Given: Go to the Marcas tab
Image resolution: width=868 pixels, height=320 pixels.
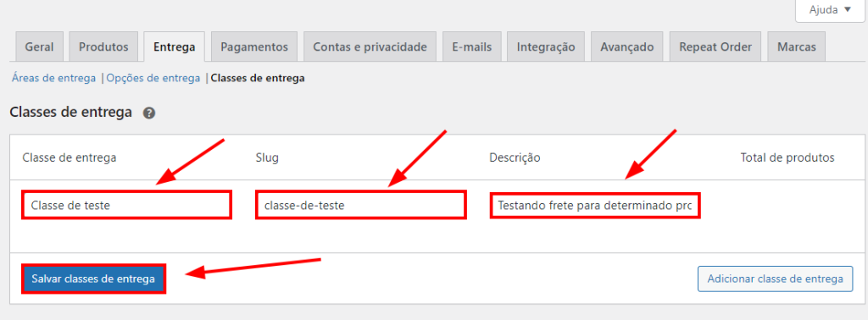Looking at the screenshot, I should click(797, 47).
